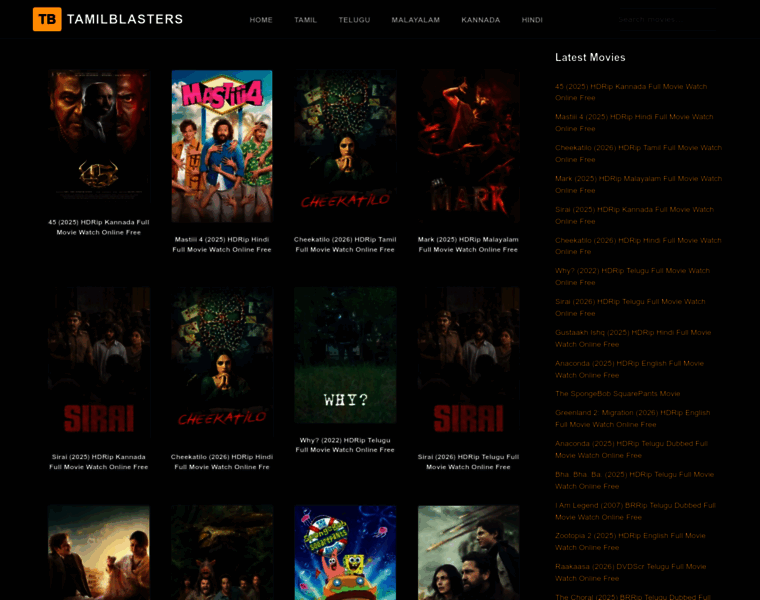Open the Cheekatilo Tamil poster thumbnail
Screen dimensions: 760x600
345,146
